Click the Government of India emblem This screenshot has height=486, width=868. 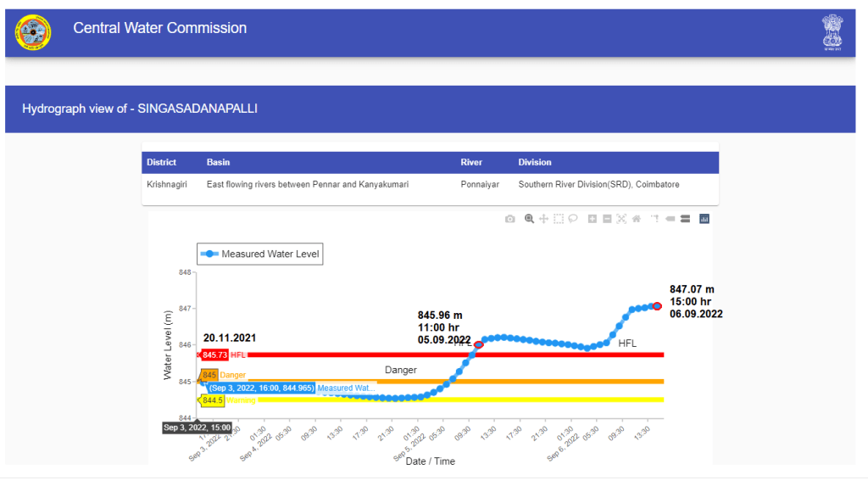click(x=832, y=32)
